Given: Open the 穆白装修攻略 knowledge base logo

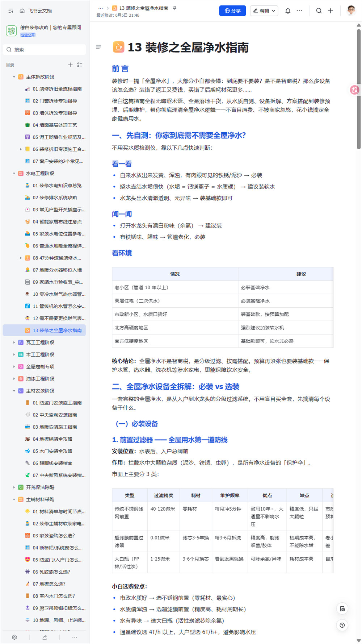Looking at the screenshot, I should pyautogui.click(x=11, y=31).
